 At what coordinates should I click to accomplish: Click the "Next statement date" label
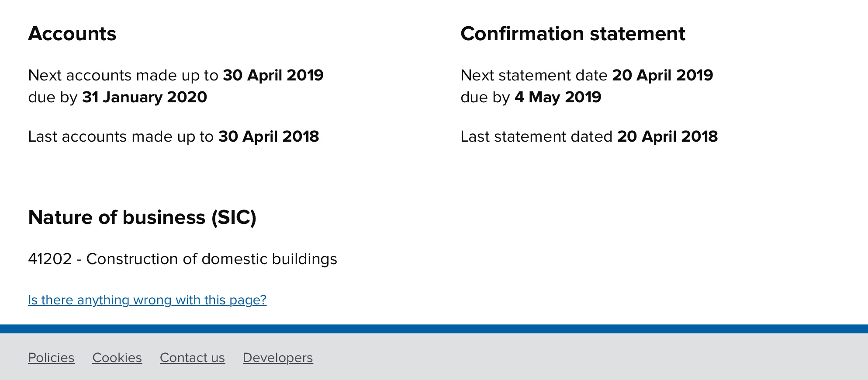pyautogui.click(x=534, y=75)
